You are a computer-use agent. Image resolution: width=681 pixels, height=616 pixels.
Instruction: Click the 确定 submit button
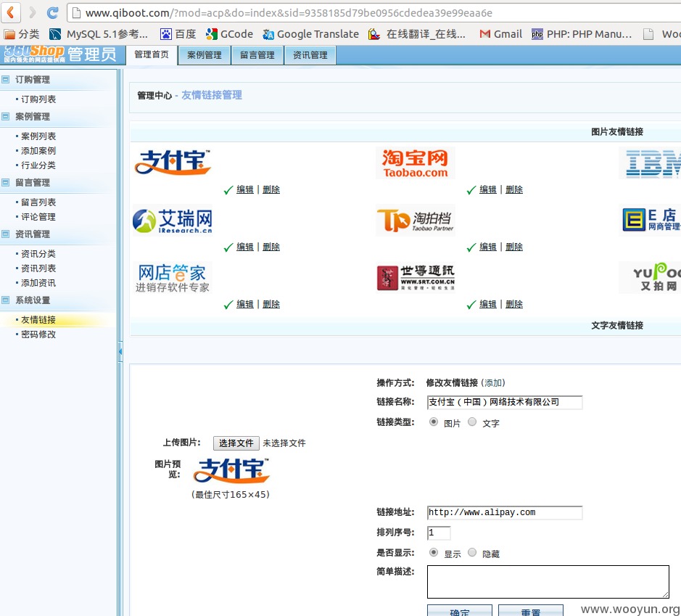[x=460, y=610]
